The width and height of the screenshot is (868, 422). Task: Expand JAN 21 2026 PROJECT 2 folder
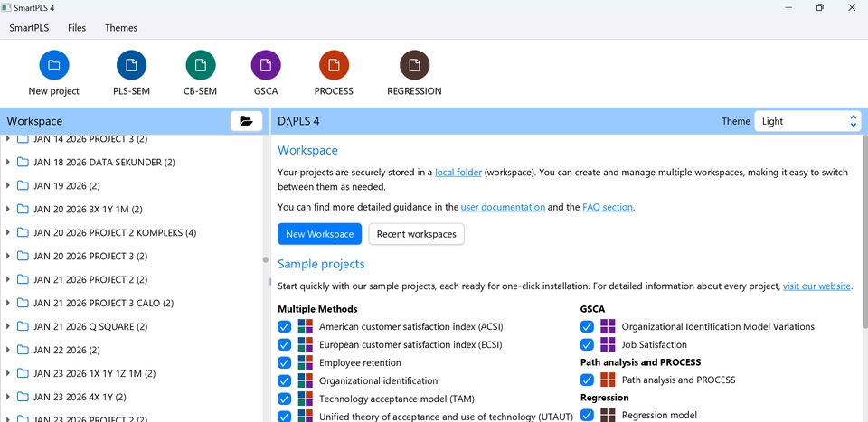pyautogui.click(x=8, y=279)
